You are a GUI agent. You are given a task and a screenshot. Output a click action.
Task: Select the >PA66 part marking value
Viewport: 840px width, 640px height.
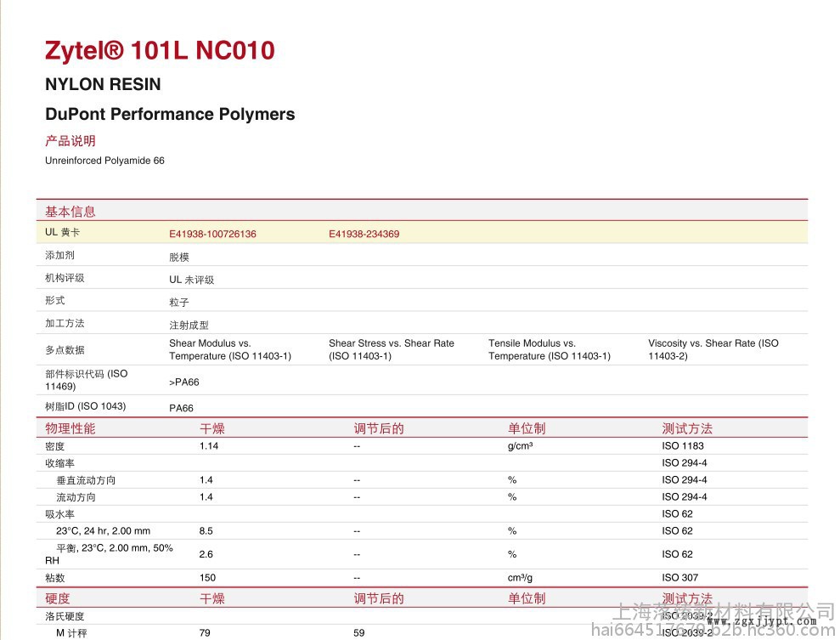184,382
